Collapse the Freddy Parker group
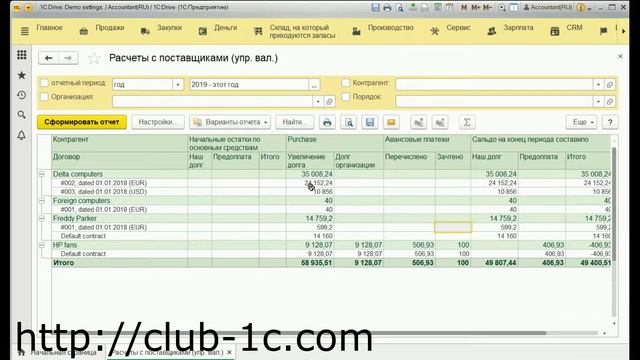This screenshot has width=640, height=360. (42, 219)
